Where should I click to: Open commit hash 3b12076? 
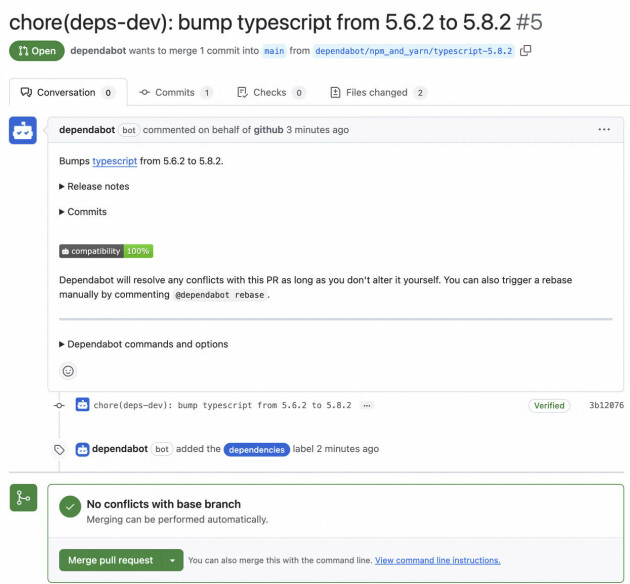606,405
